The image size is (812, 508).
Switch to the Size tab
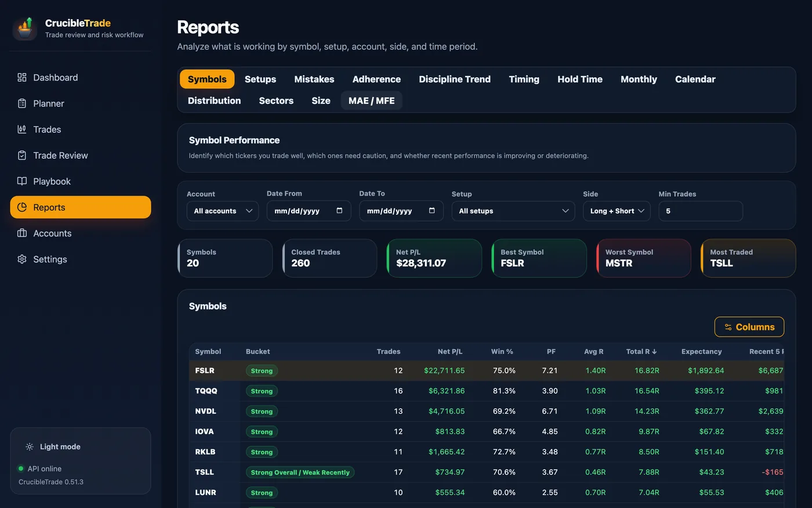(x=321, y=100)
